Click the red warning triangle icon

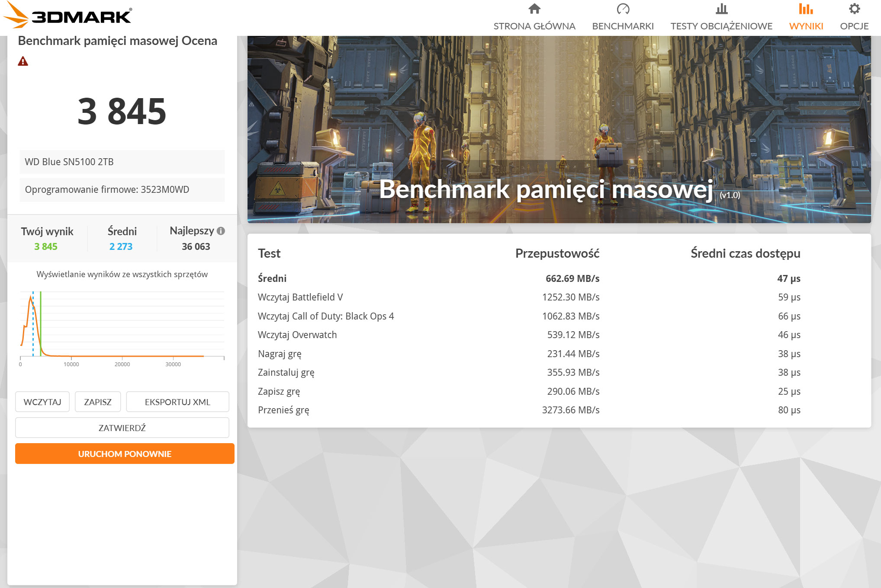[23, 61]
